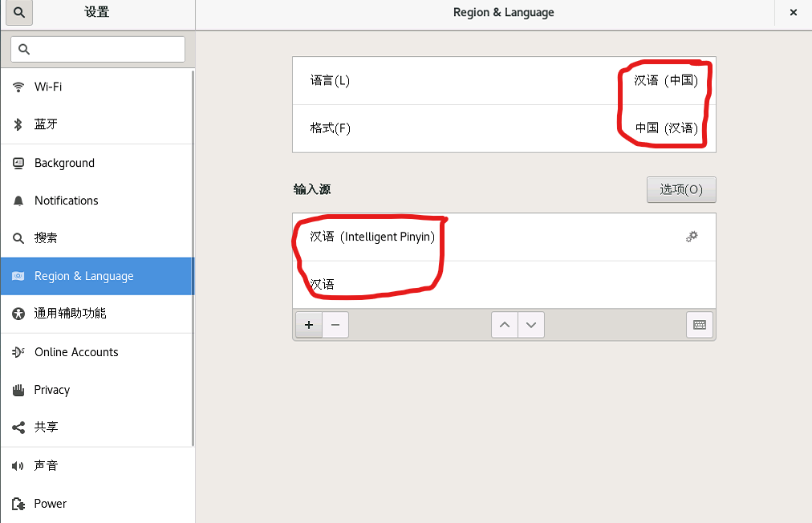Click the accessibility person icon
This screenshot has width=812, height=523.
(x=18, y=314)
